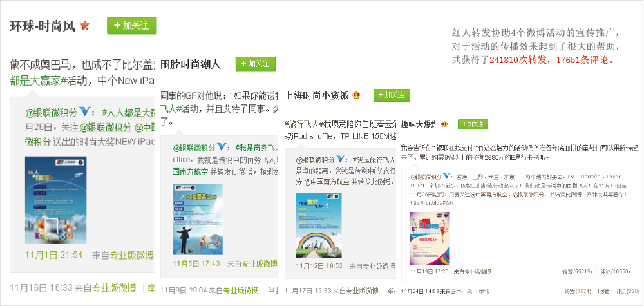This screenshot has width=644, height=306.
Task: Click the 11月1日 21:54 timestamp
Action: (x=54, y=254)
